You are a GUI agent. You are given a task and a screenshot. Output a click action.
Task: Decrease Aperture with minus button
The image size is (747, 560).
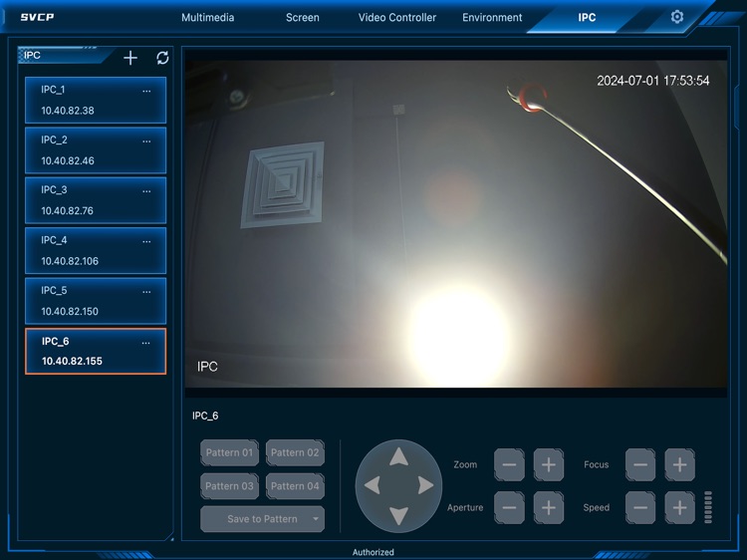[x=509, y=507]
